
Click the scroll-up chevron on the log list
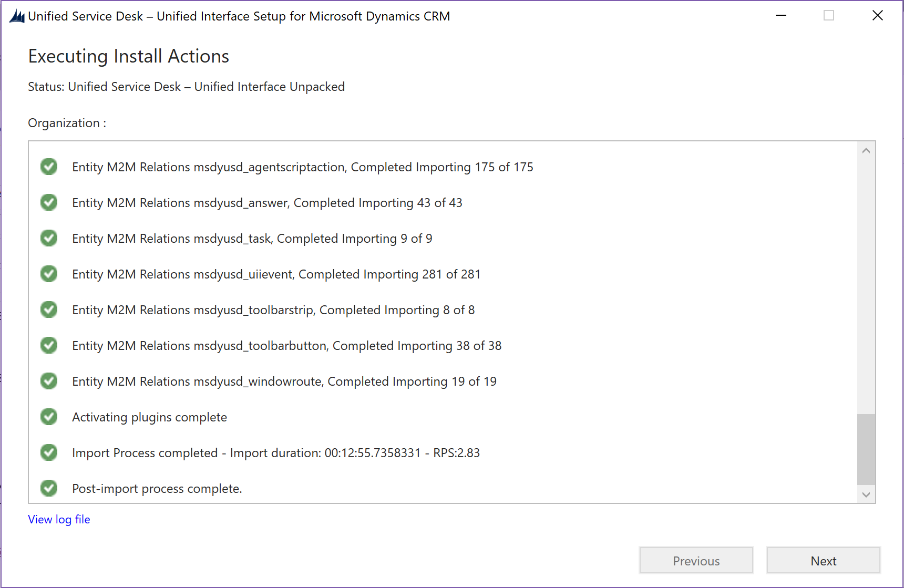coord(866,150)
